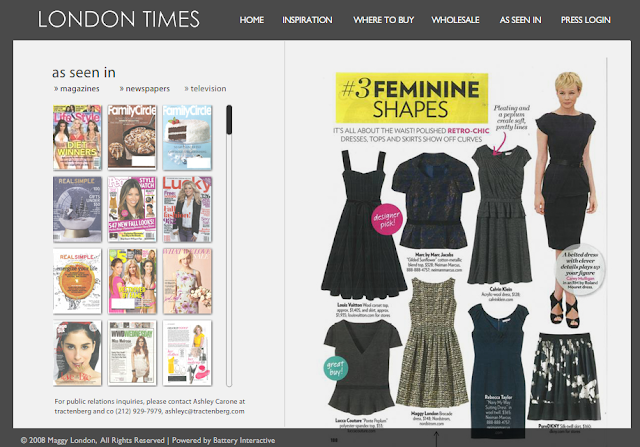Open the HOME navigation item

tap(251, 20)
